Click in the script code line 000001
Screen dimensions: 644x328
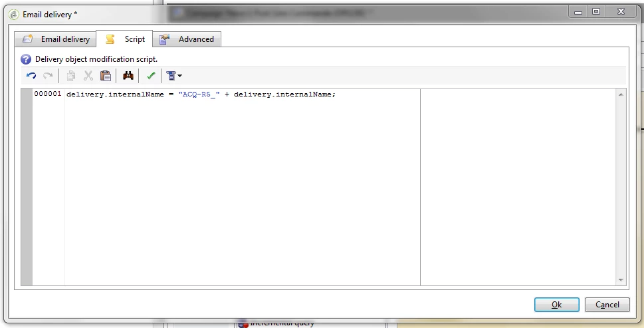pos(201,94)
